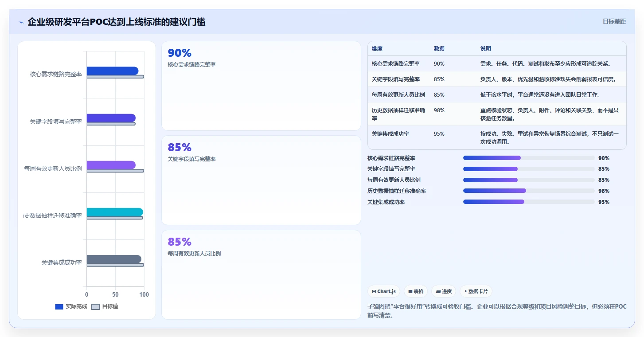Click the cyan chart bar for 历史数据抽样迁移准确率
The image size is (644, 337).
point(115,212)
